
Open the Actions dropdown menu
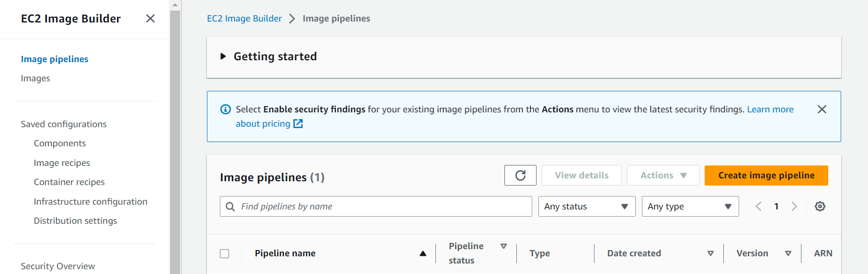663,175
